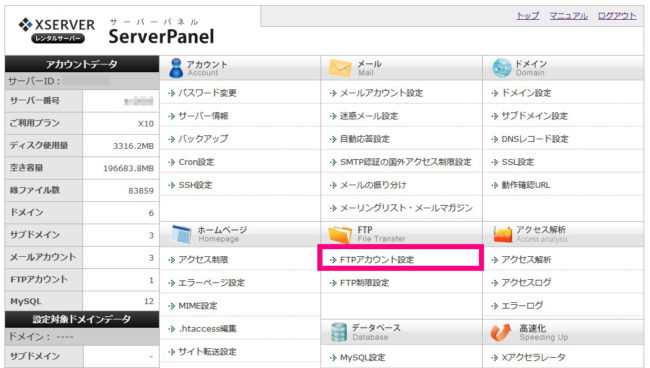Open DNSレコード設定

535,139
